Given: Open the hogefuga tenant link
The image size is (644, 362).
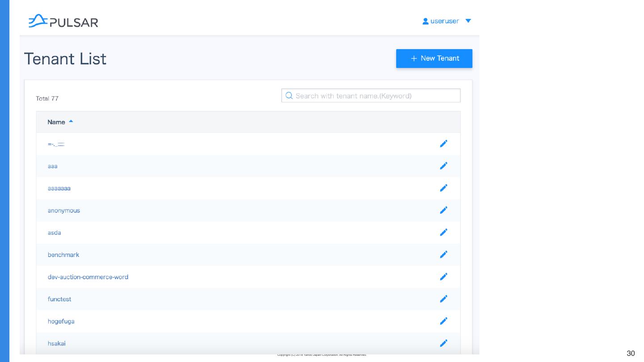Looking at the screenshot, I should [61, 321].
